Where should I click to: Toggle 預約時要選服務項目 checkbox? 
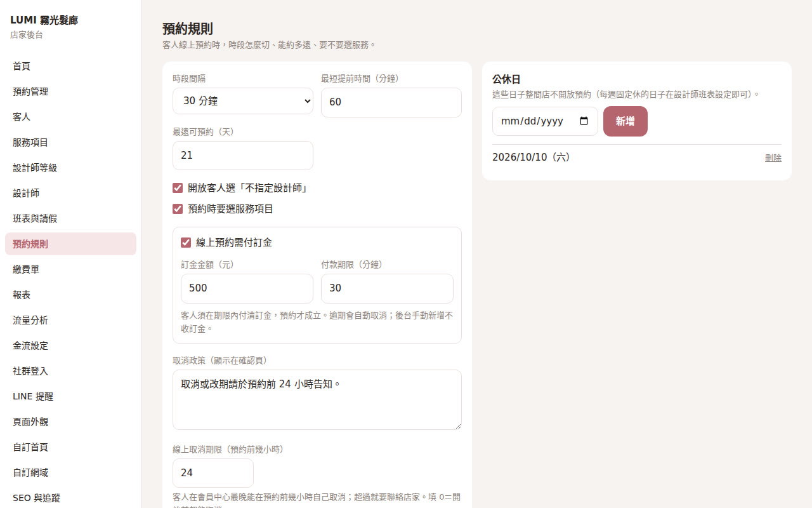pos(178,209)
